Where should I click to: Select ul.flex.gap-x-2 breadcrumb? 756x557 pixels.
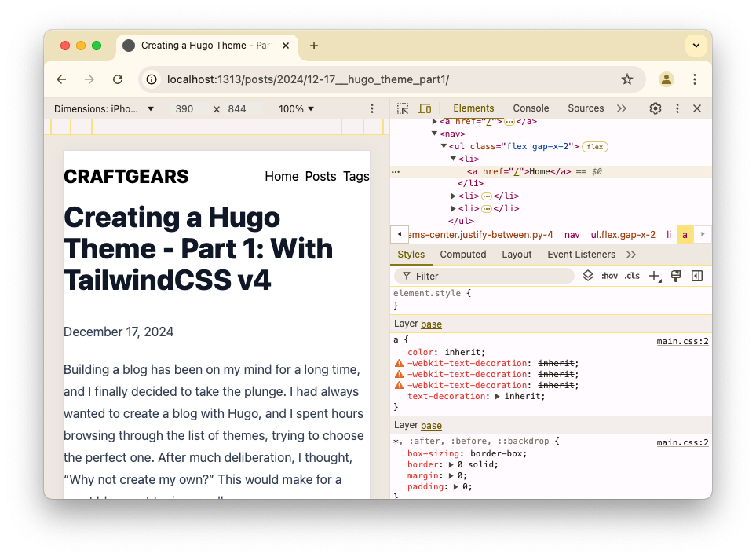623,235
